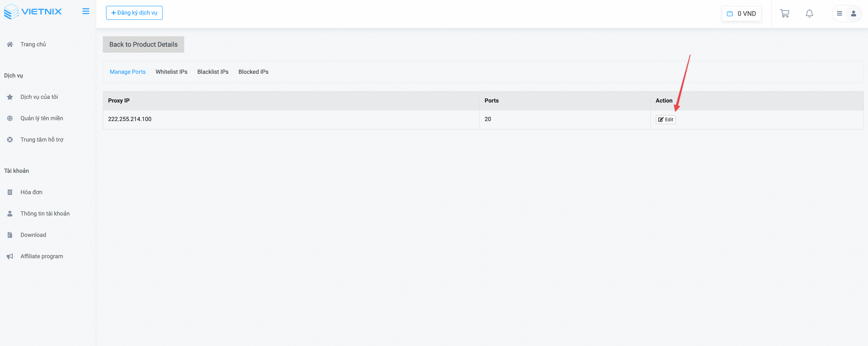Click the lifebuoy support center icon
The image size is (868, 346).
tap(10, 140)
